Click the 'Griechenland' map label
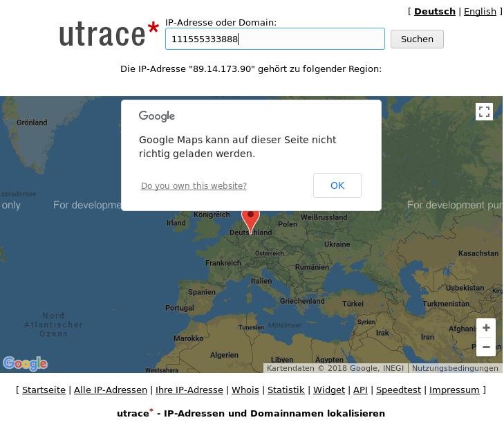This screenshot has width=504, height=429. (x=302, y=301)
